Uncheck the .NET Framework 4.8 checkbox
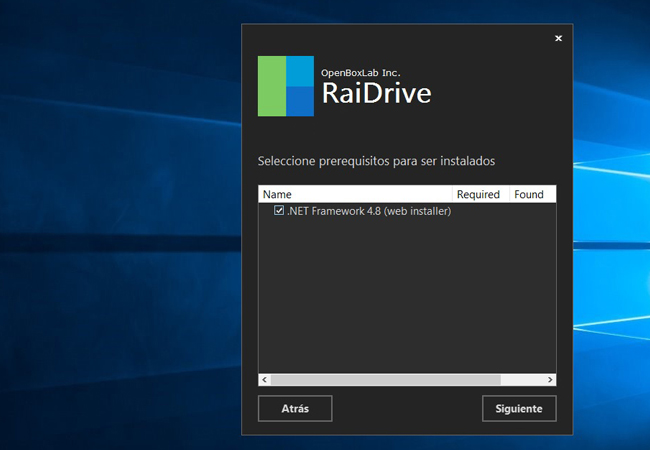The width and height of the screenshot is (650, 450). tap(279, 210)
